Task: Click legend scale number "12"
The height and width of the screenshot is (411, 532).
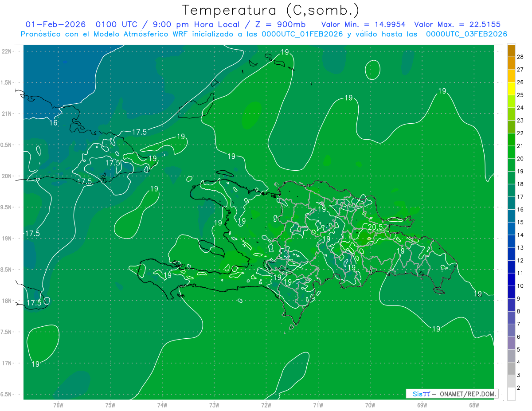Action: [521, 260]
